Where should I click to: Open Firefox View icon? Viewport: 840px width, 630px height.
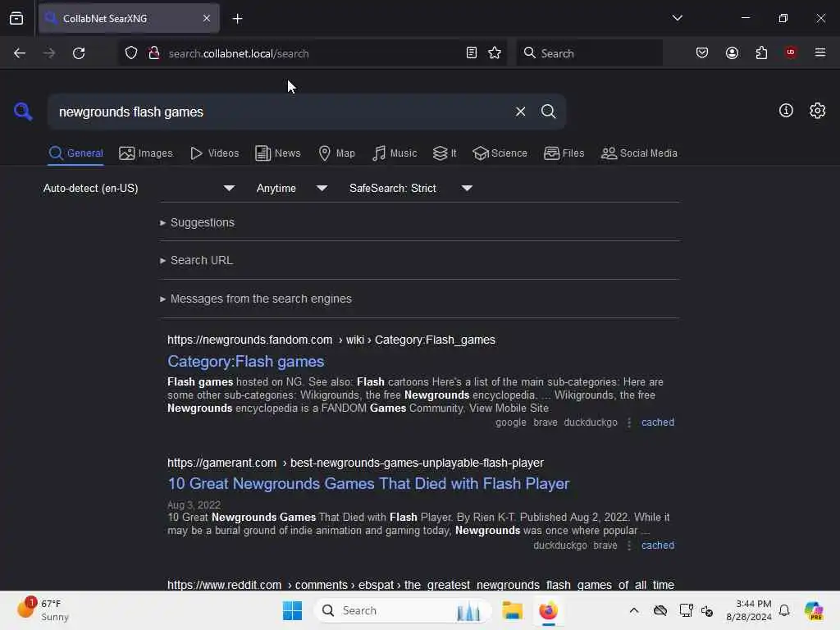[16, 19]
